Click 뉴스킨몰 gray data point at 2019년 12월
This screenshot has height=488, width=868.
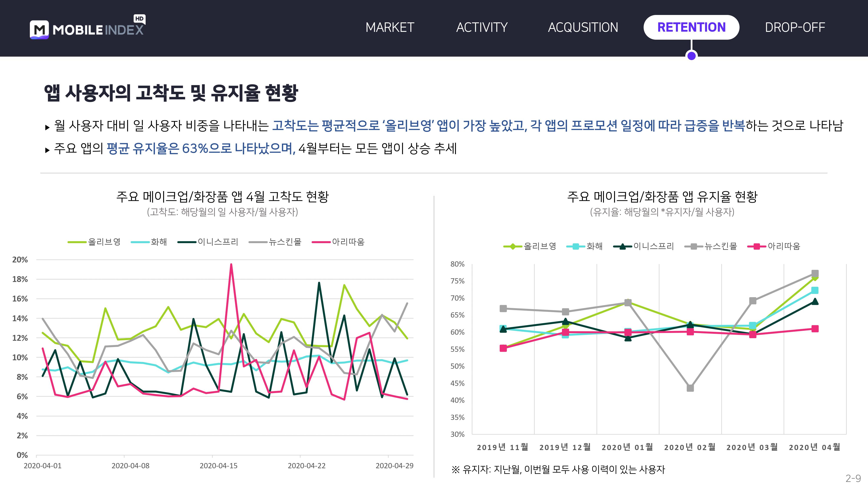(x=566, y=312)
